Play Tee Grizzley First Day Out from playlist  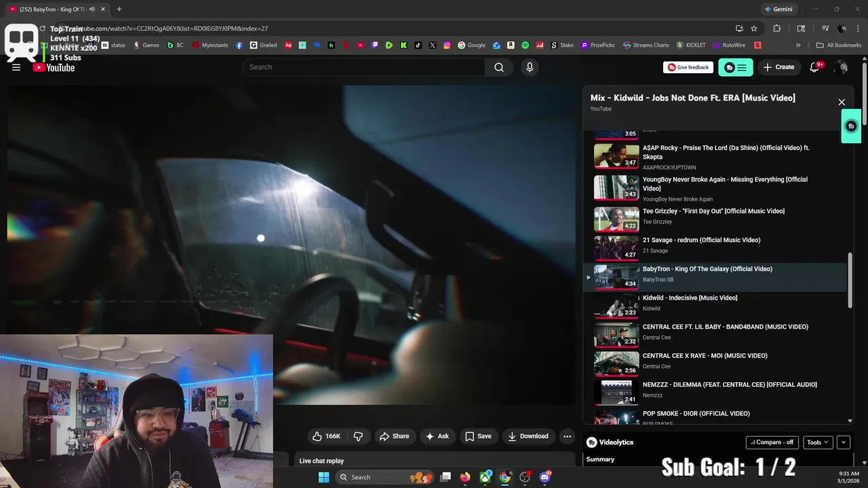pos(715,219)
